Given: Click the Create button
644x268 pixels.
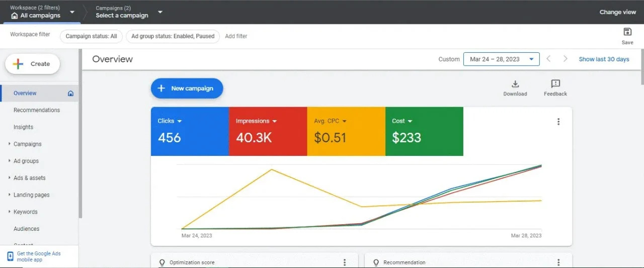Looking at the screenshot, I should (x=33, y=64).
